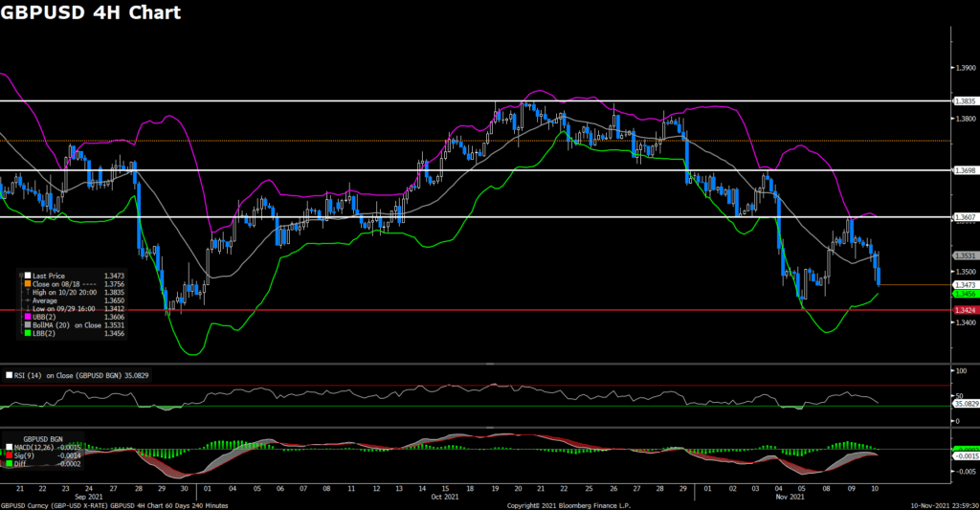Click the magenta UBB(2) legend swatch
Viewport: 980px width, 510px height.
click(x=28, y=317)
